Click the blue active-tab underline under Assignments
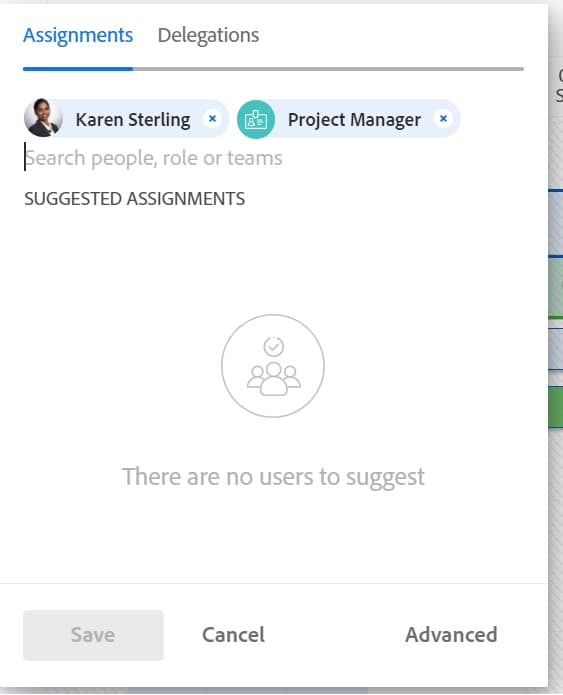Viewport: 563px width, 695px height. (x=78, y=69)
